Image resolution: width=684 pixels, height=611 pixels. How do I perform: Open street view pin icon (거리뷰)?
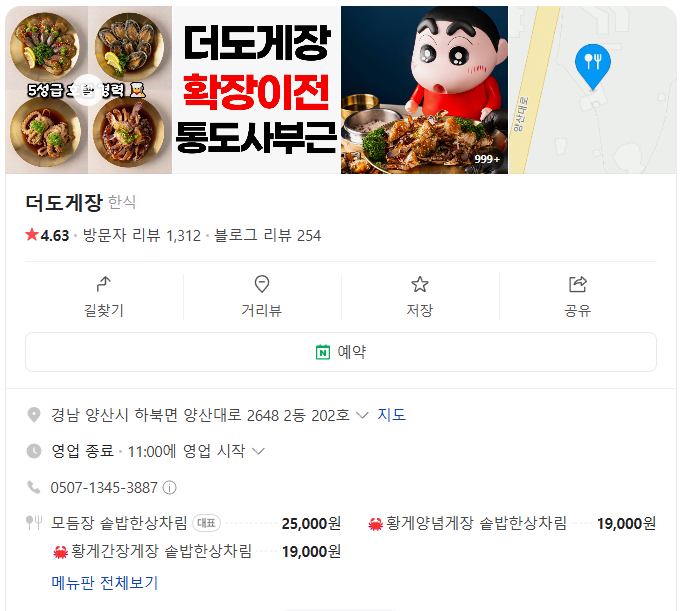[x=262, y=284]
